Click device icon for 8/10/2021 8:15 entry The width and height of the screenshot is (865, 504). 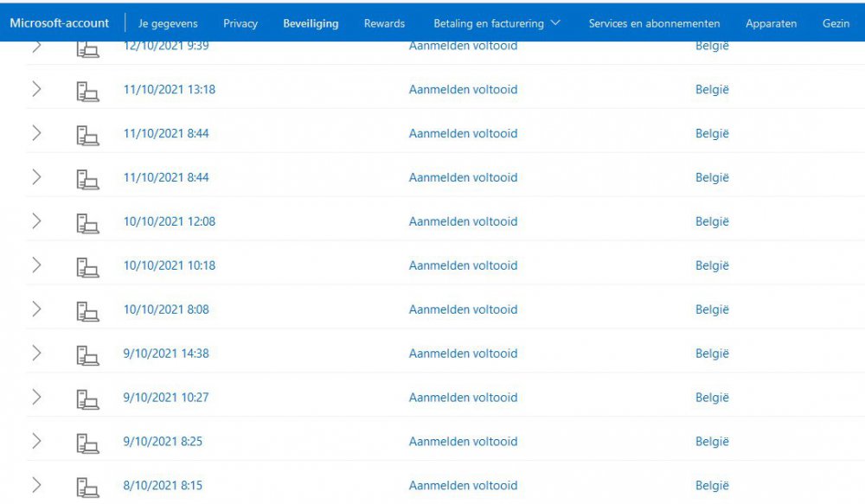(86, 486)
